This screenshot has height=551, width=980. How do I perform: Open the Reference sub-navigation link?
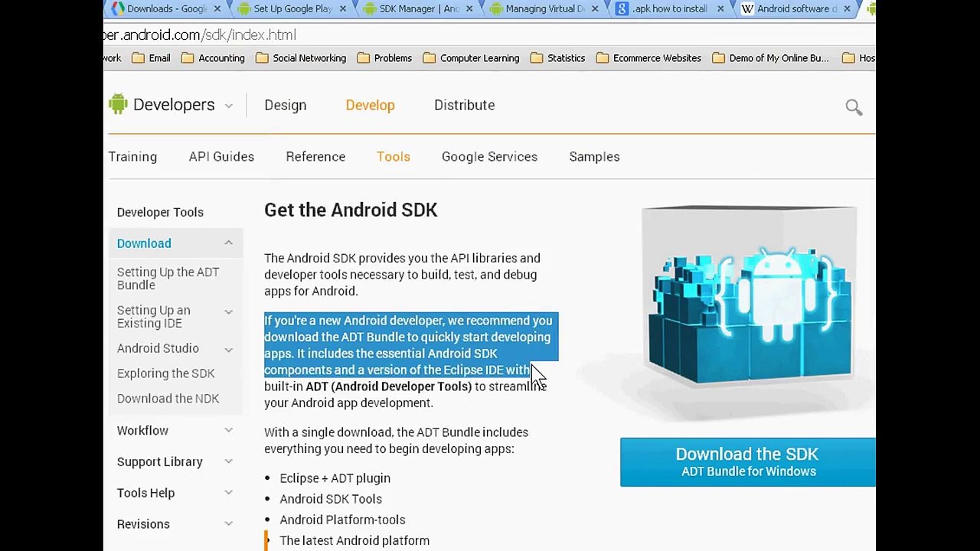coord(315,156)
